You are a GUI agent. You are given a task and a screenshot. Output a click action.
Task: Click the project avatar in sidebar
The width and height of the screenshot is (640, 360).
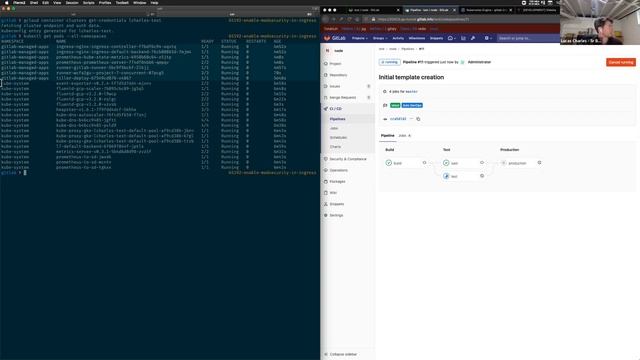(x=327, y=51)
